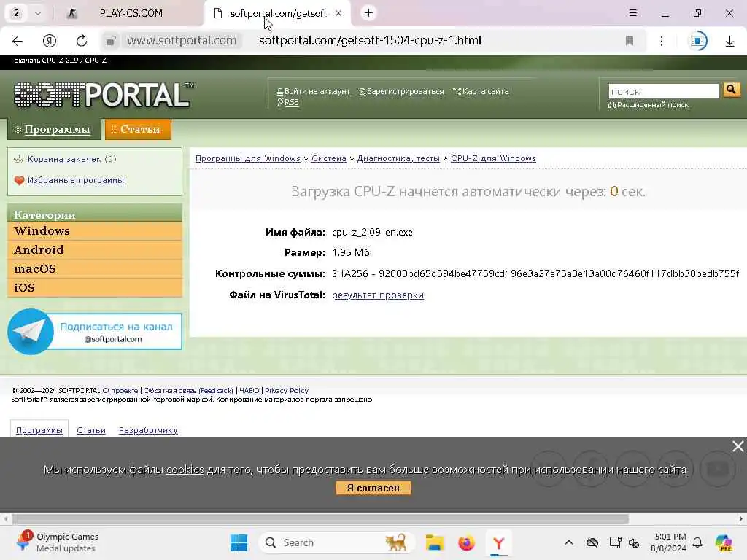Choose the Windows category

coord(95,231)
